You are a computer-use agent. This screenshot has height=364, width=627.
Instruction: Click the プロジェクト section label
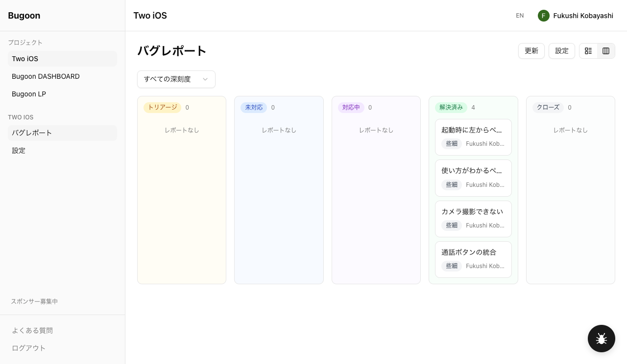point(25,43)
